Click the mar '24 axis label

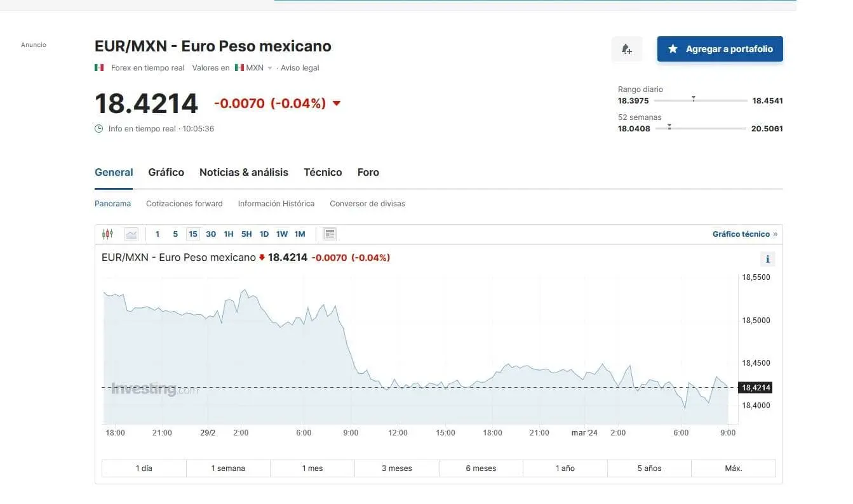(584, 433)
